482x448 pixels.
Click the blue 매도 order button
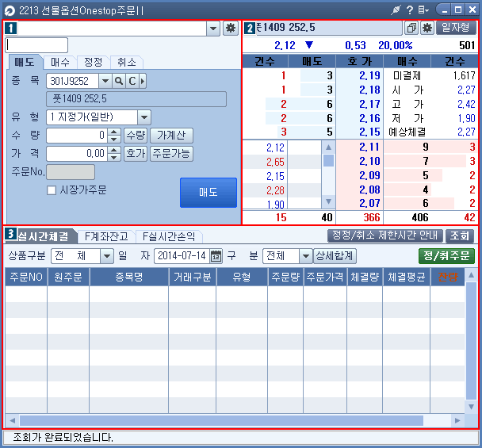tap(208, 193)
